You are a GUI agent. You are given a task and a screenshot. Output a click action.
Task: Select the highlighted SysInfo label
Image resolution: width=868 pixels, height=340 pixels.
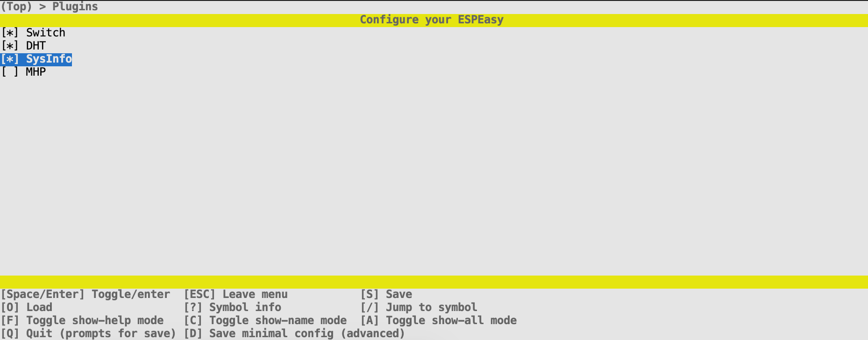pos(49,59)
